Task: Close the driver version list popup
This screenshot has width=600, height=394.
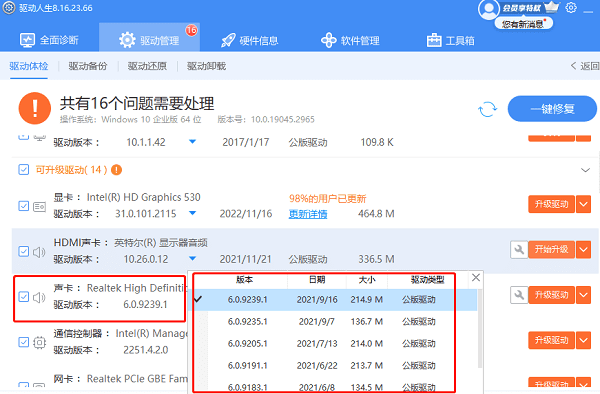Action: tap(476, 277)
